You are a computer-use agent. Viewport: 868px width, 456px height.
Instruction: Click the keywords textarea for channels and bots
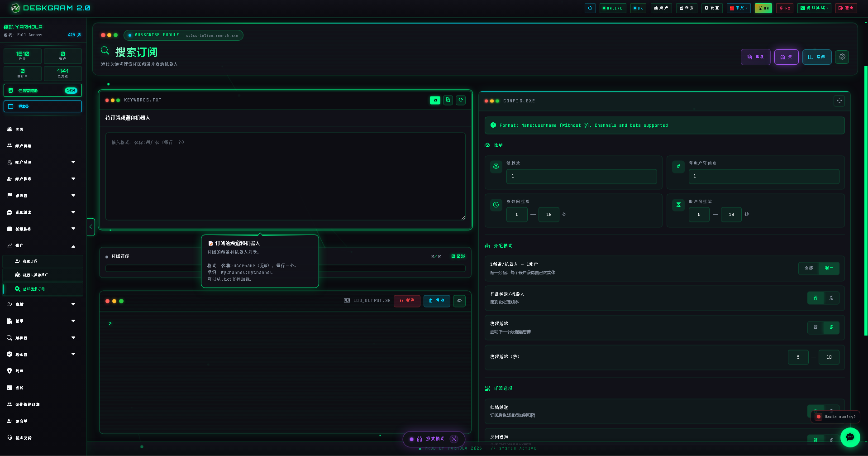coord(285,177)
